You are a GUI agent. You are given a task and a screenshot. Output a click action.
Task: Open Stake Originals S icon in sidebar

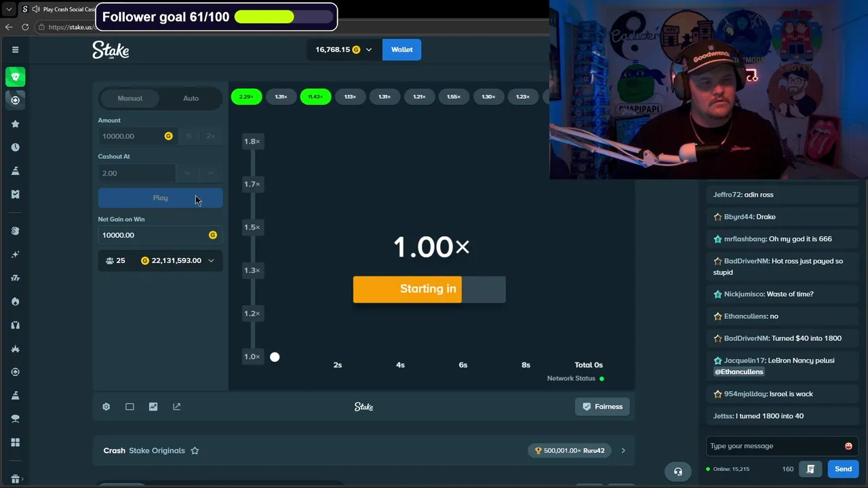click(15, 231)
